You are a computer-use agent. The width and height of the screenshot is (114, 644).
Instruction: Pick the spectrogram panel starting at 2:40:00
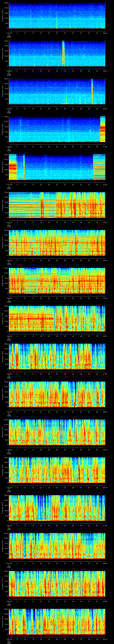click(57, 129)
